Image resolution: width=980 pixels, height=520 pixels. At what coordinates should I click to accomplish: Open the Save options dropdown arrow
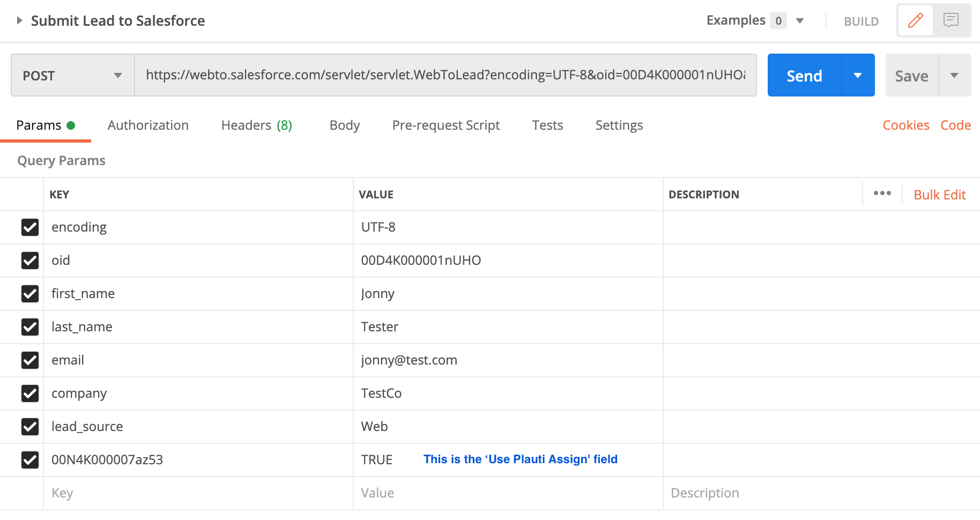click(955, 75)
